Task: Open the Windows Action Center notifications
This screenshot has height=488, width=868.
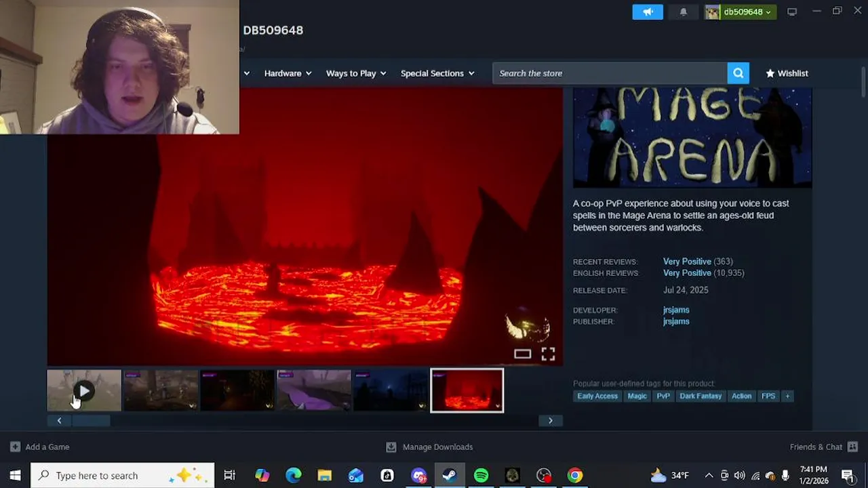Action: click(x=848, y=475)
